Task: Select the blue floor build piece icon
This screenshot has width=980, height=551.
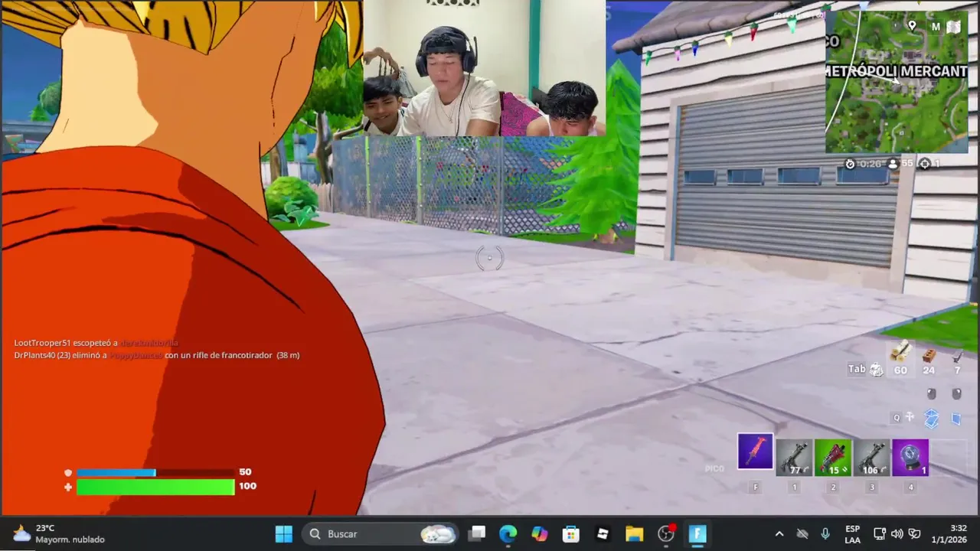Action: pos(932,418)
